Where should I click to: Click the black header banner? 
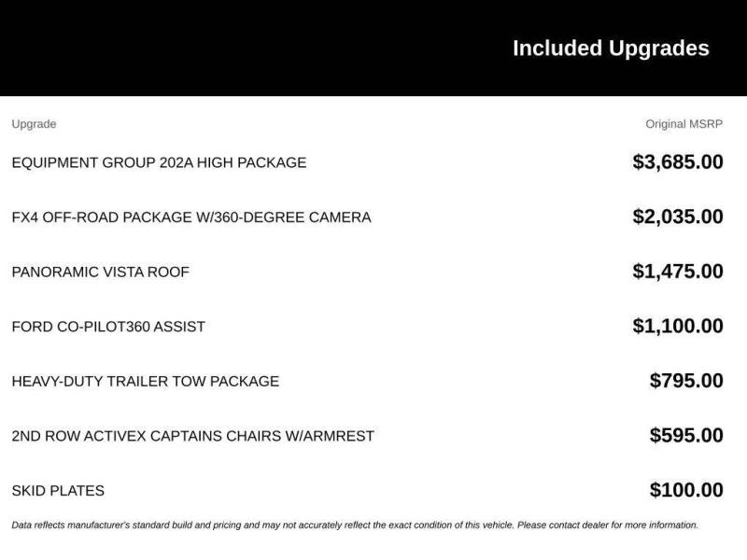pos(373,48)
